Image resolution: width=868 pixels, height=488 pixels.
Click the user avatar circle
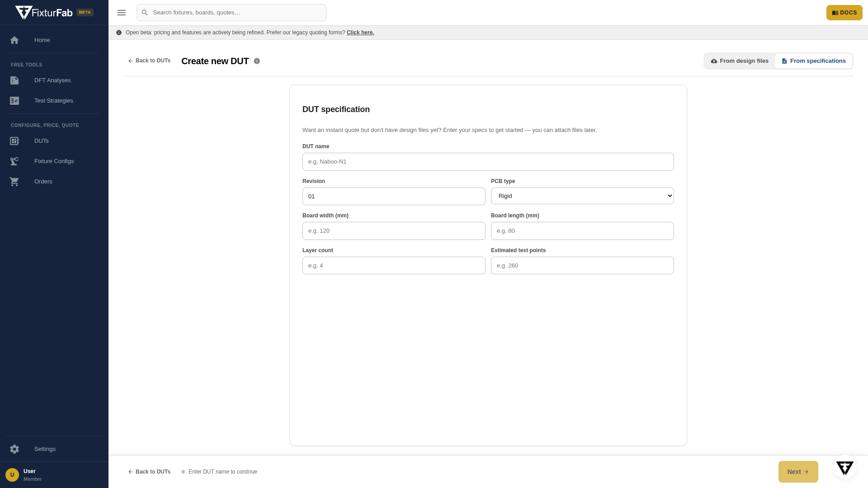click(12, 475)
